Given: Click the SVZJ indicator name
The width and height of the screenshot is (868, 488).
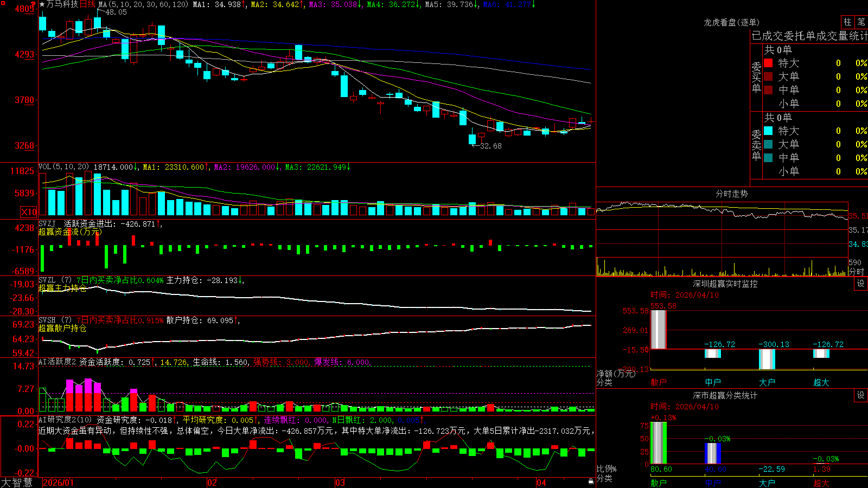Looking at the screenshot, I should tap(47, 223).
